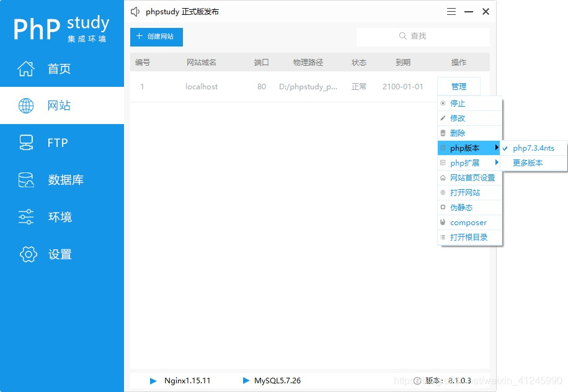The height and width of the screenshot is (392, 568).
Task: Click the globe website icon
Action: point(26,106)
